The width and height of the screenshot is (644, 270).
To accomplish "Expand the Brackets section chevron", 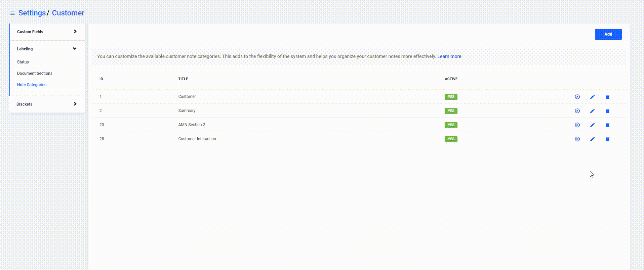I will coord(75,104).
